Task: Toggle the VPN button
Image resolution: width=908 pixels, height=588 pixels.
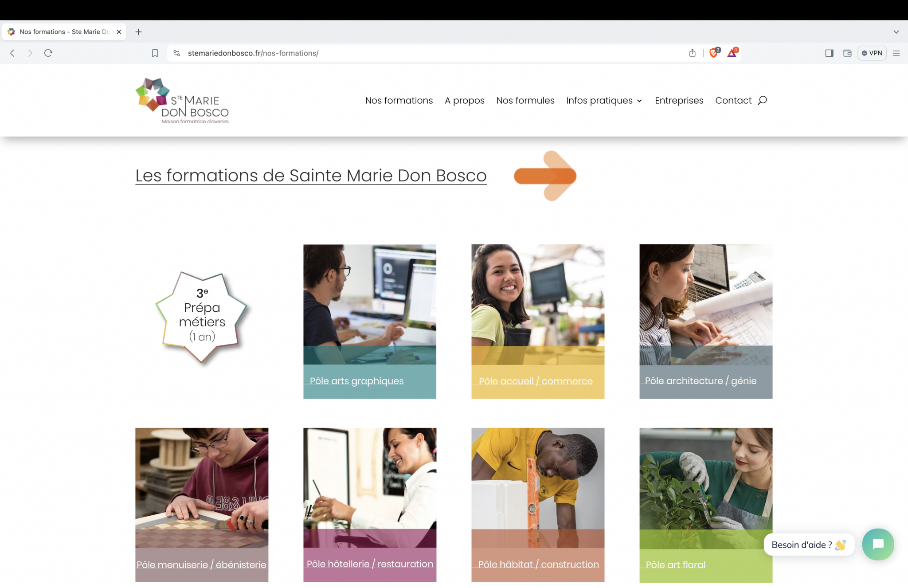Action: point(872,53)
